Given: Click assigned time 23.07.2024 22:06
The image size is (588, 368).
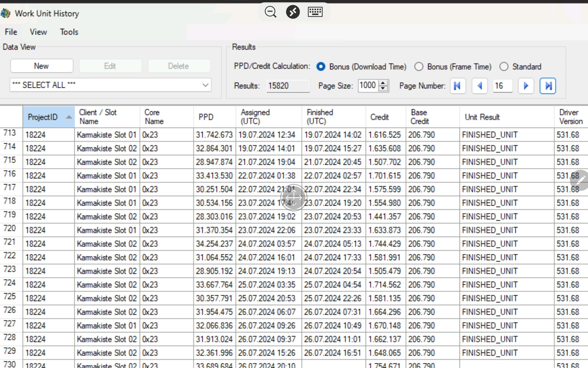Looking at the screenshot, I should pyautogui.click(x=266, y=230).
